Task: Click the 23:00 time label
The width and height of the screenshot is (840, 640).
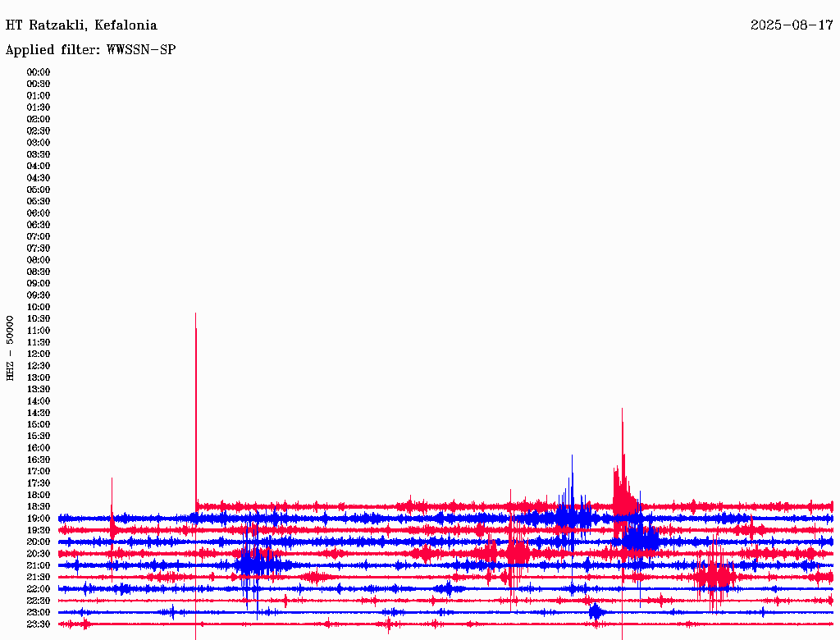Action: click(x=39, y=613)
